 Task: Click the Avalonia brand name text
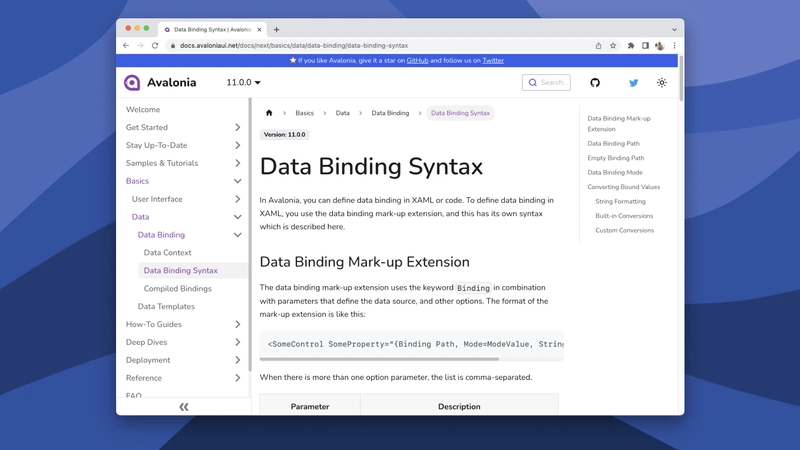click(x=171, y=83)
